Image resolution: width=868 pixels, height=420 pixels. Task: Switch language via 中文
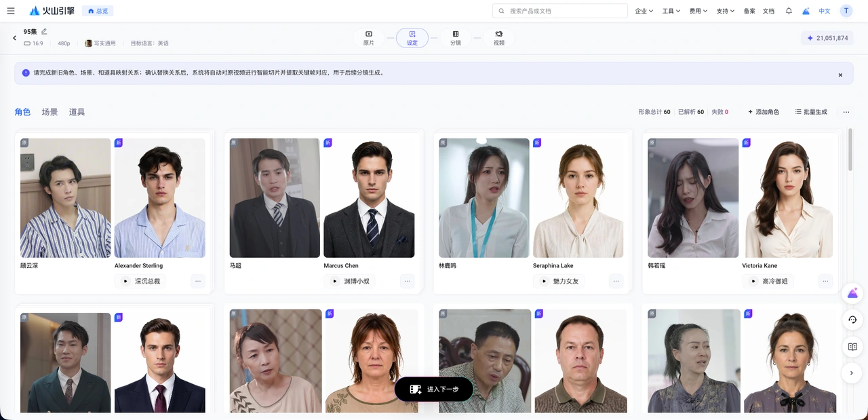coord(825,11)
